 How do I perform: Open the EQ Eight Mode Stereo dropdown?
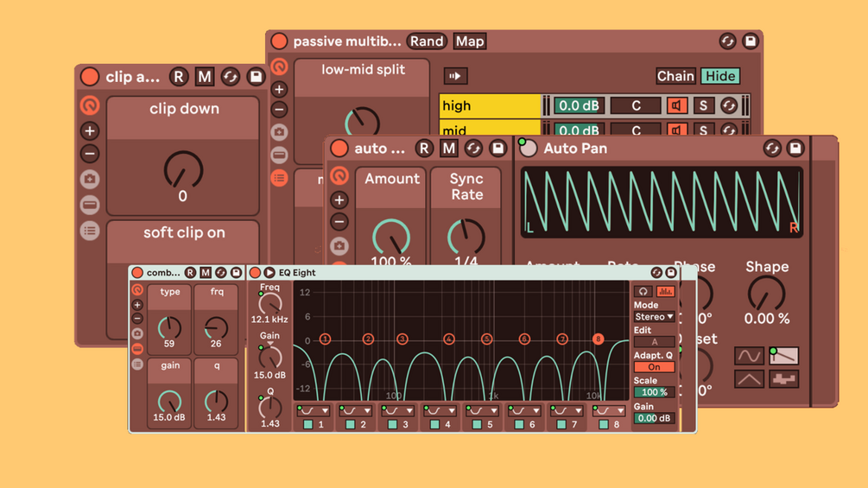(x=654, y=317)
